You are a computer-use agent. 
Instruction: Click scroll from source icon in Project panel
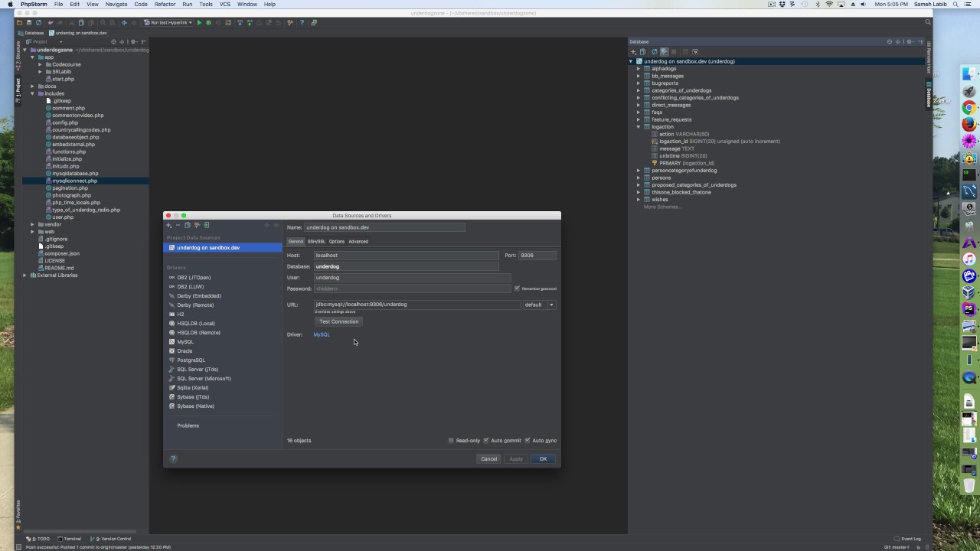(113, 41)
